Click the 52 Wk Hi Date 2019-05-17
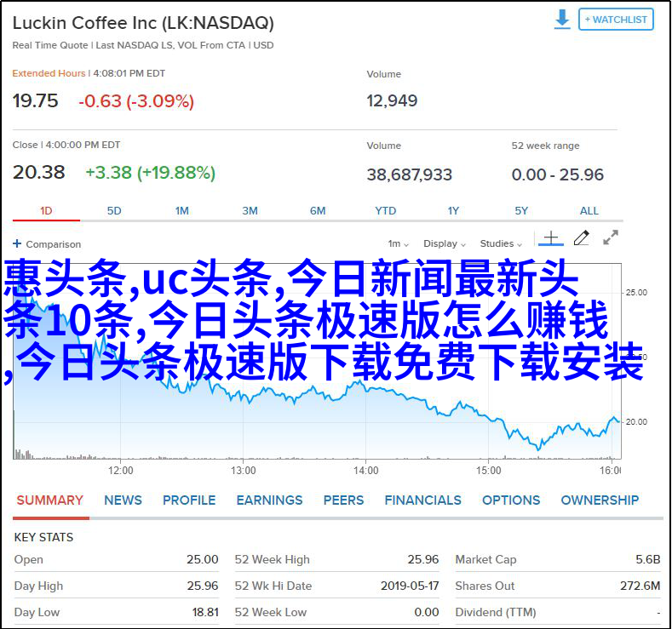The image size is (672, 629). pos(410,586)
